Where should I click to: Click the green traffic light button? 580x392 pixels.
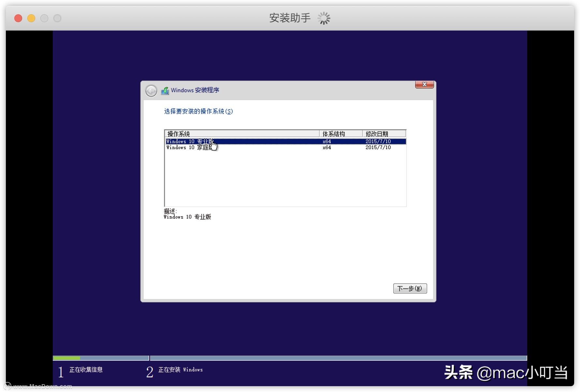point(44,18)
